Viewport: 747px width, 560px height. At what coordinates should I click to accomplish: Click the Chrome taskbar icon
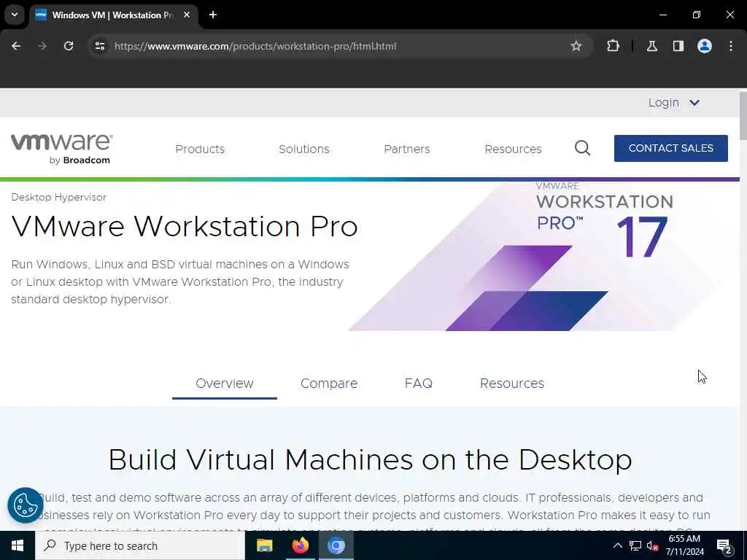click(x=336, y=545)
